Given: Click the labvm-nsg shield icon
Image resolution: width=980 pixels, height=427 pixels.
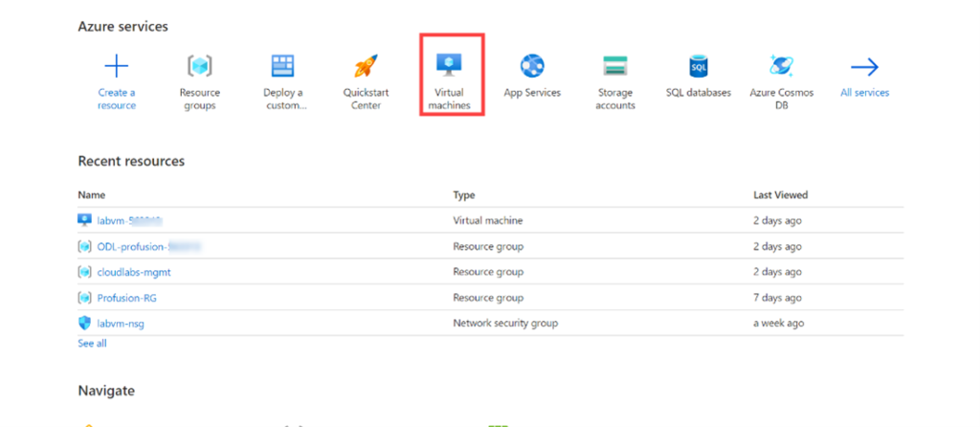Looking at the screenshot, I should [84, 324].
